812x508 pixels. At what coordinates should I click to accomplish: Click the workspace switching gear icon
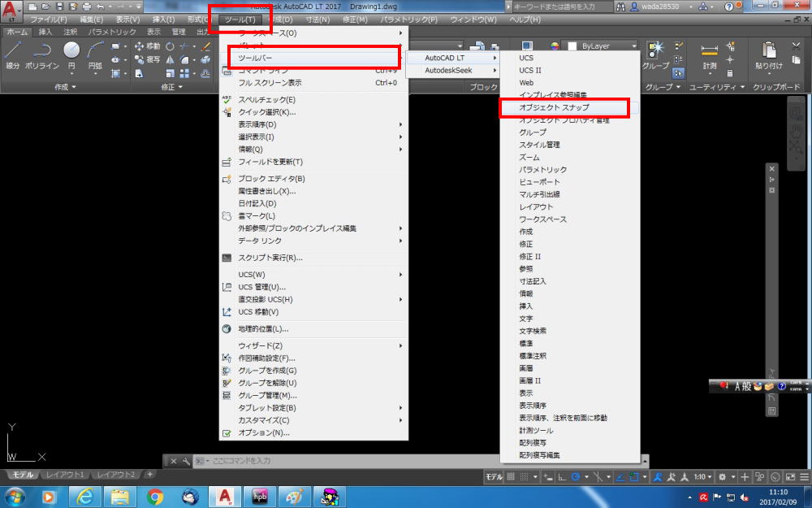point(723,477)
